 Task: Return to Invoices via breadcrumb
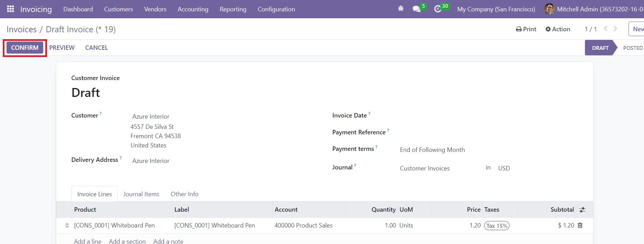pyautogui.click(x=22, y=29)
